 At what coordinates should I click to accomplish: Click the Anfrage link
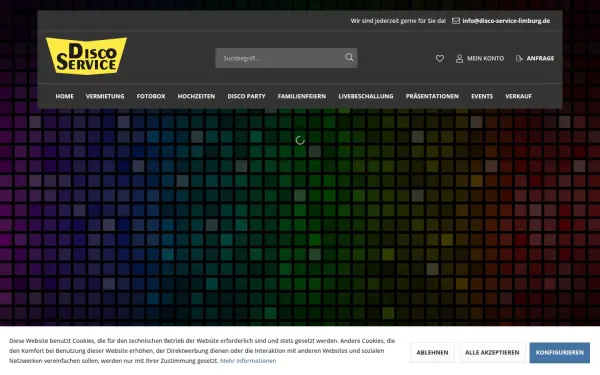tap(540, 59)
